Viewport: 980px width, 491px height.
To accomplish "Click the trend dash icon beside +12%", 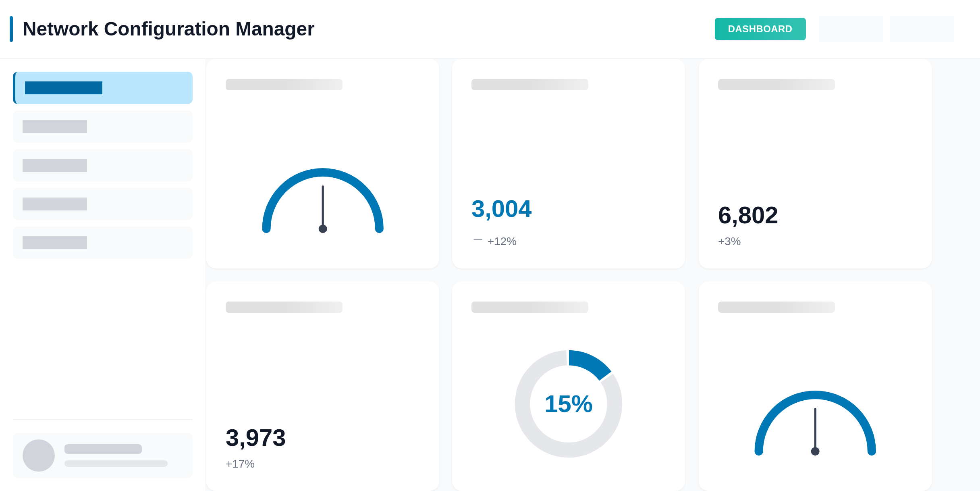I will [x=478, y=240].
